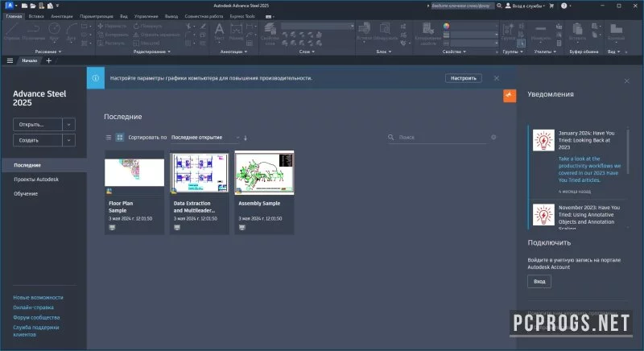
Task: Select the Полилиния polyline tool
Action: pyautogui.click(x=34, y=31)
